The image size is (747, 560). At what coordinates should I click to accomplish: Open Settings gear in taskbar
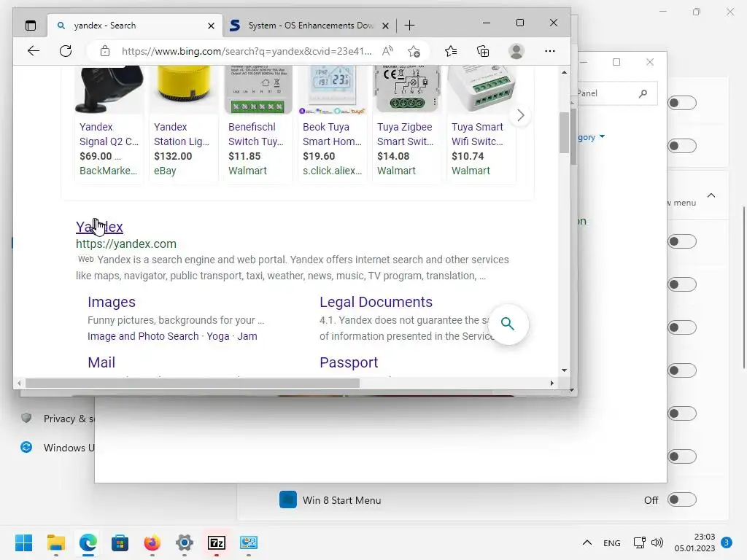point(185,542)
